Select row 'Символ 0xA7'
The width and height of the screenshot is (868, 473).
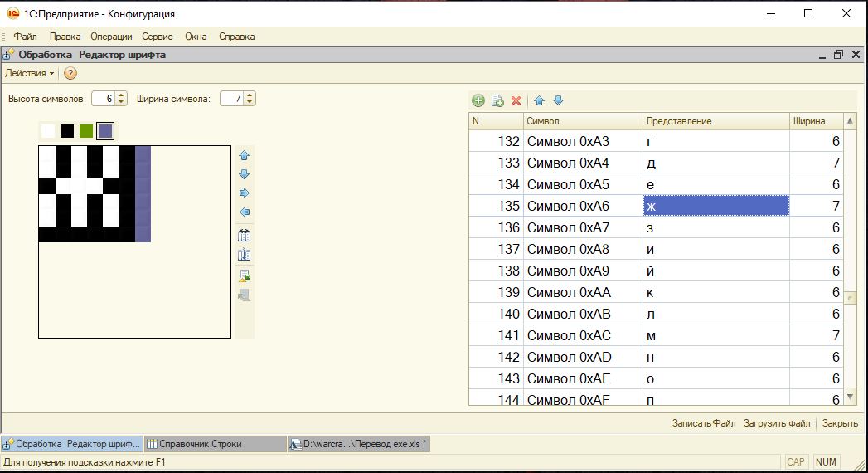click(656, 227)
